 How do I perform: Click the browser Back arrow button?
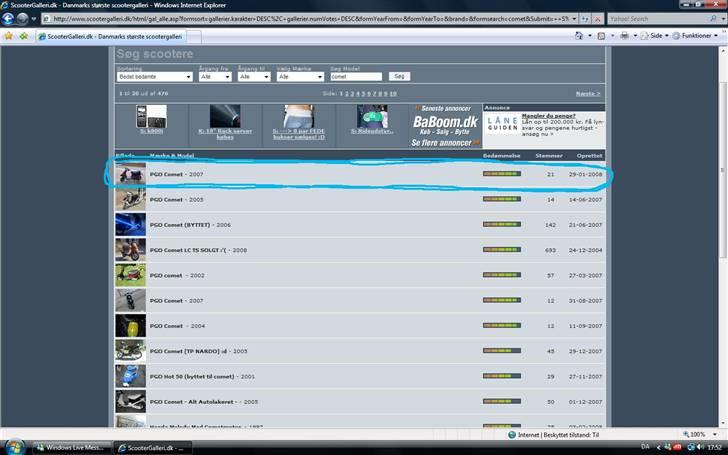[x=8, y=19]
